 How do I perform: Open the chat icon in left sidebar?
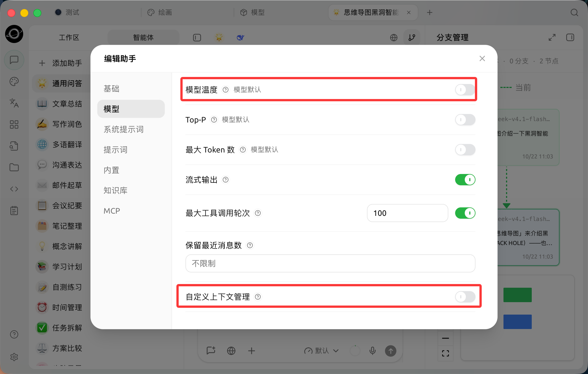tap(14, 60)
